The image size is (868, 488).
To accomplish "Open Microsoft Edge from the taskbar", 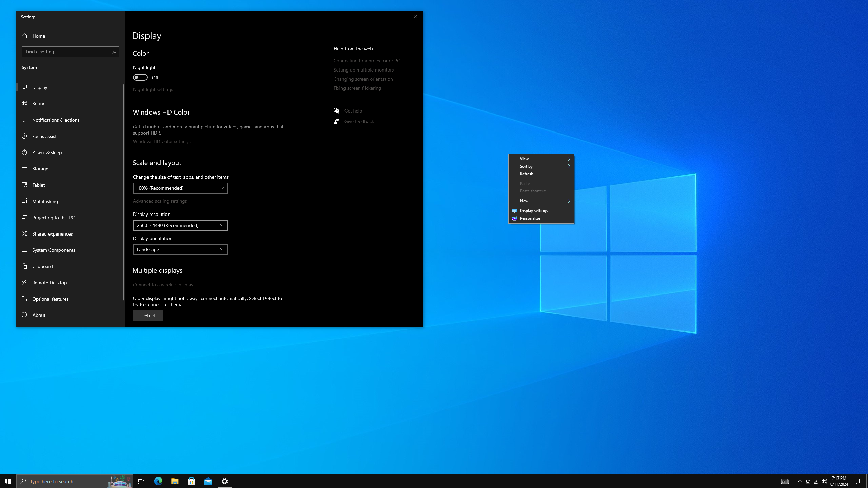I will point(158,481).
